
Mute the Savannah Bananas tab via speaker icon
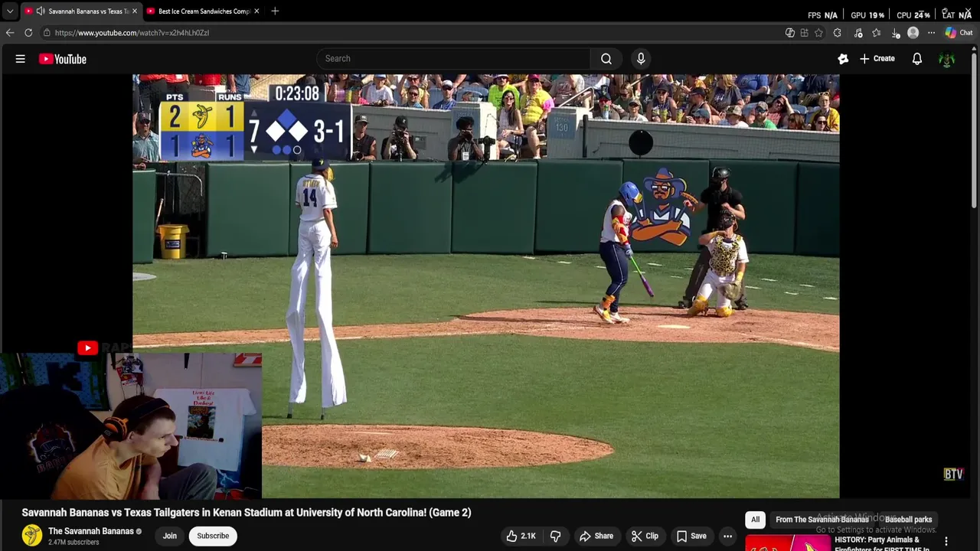pos(41,11)
